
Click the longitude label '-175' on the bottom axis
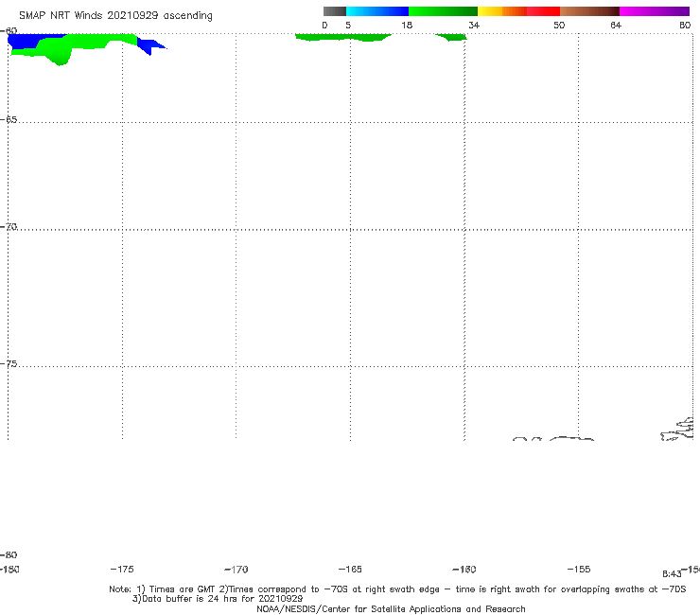121,569
